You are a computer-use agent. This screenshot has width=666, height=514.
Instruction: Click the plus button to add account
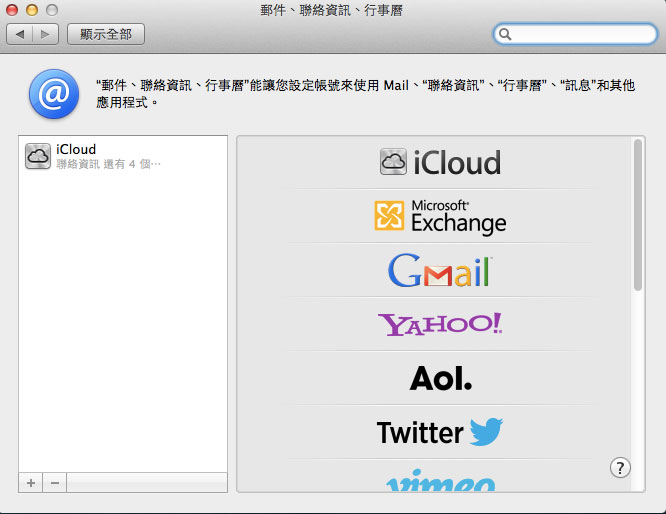(31, 483)
